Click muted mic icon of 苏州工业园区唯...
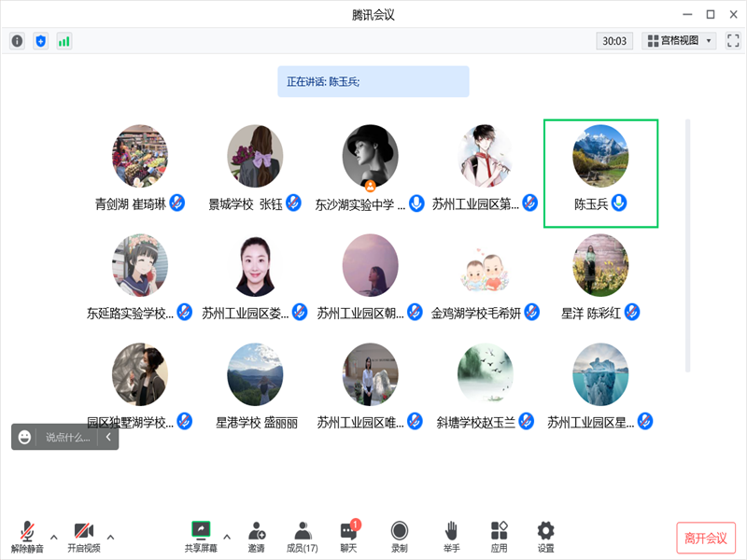Image resolution: width=747 pixels, height=560 pixels. (x=415, y=422)
